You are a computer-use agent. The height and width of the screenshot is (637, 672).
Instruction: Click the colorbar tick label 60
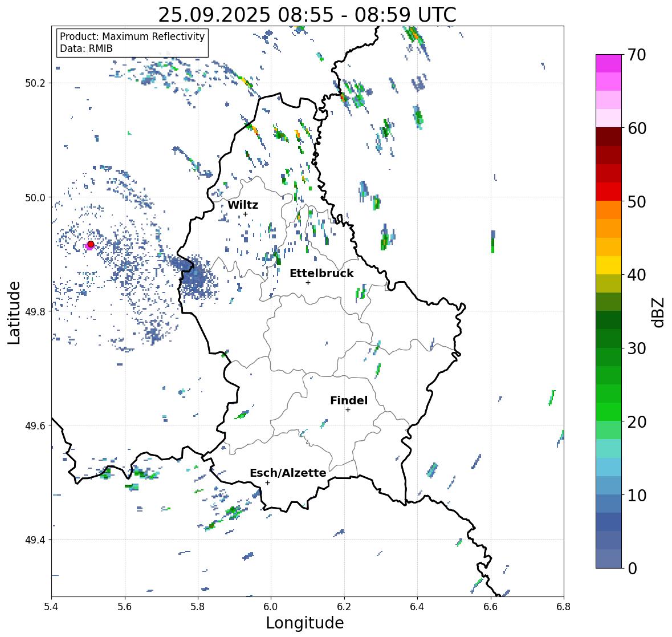(637, 128)
